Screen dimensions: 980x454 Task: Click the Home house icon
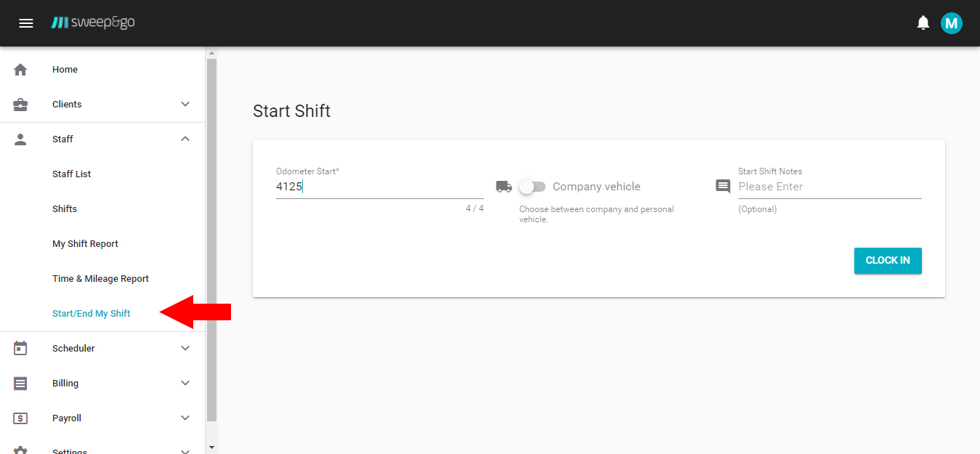click(x=20, y=70)
